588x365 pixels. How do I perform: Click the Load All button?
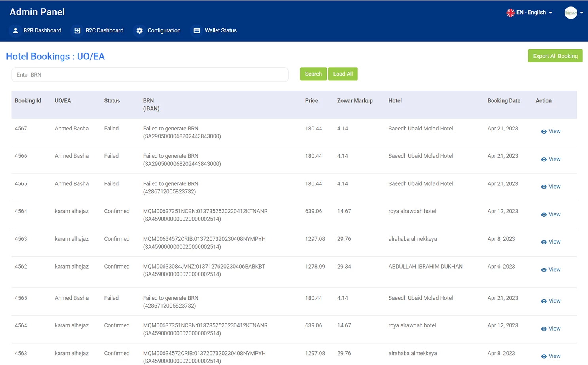pos(342,74)
